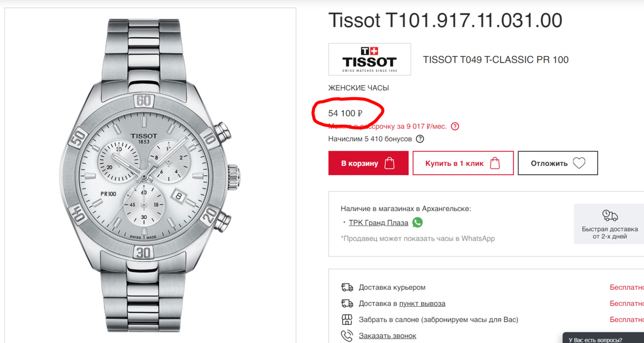Click the courier delivery truck icon
The height and width of the screenshot is (343, 644).
pos(347,287)
